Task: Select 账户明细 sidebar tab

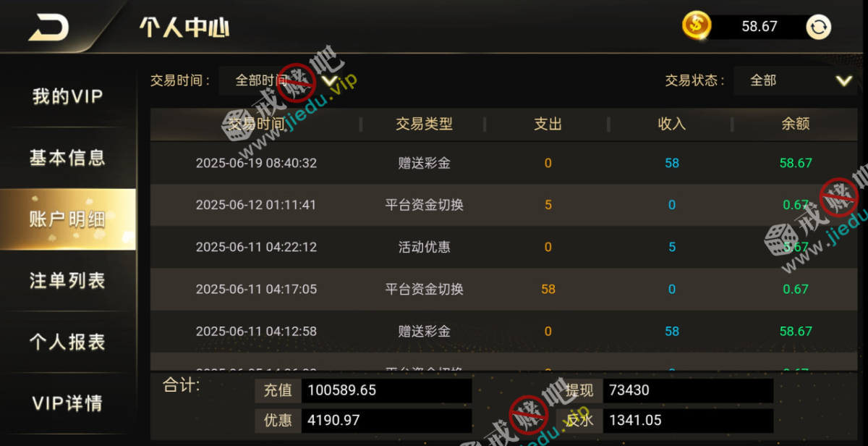Action: click(x=68, y=219)
